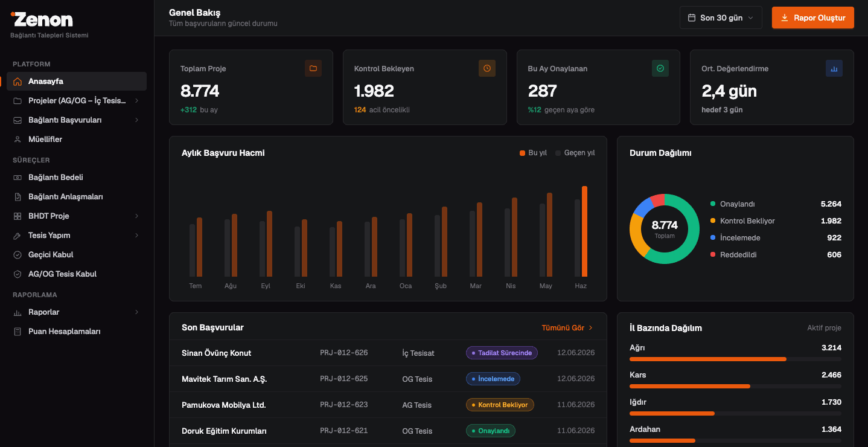
Task: Open the Son 30 gün date range dropdown
Action: tap(721, 18)
